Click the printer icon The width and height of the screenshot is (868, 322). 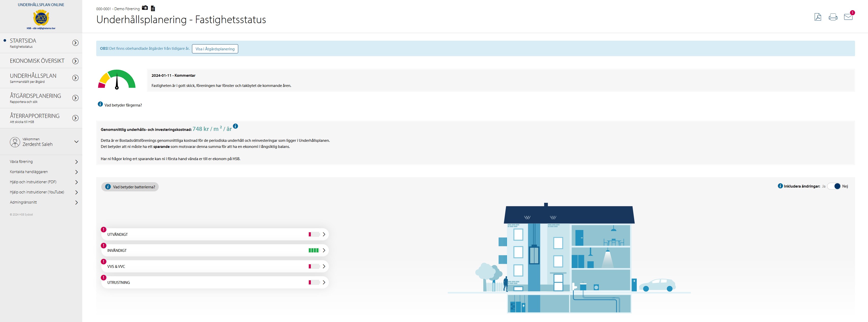click(x=833, y=17)
